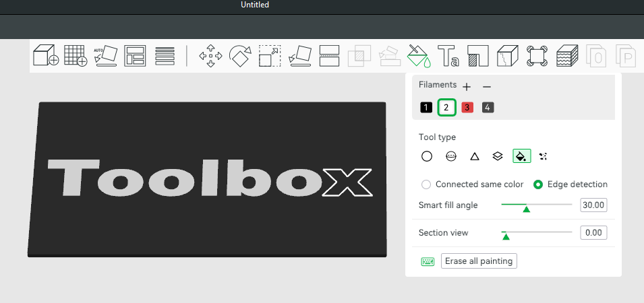Click the Section view slider handle
This screenshot has height=303, width=644.
506,236
